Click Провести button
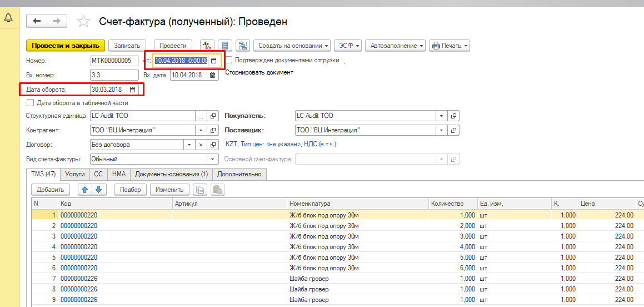The width and height of the screenshot is (644, 307). [x=173, y=45]
